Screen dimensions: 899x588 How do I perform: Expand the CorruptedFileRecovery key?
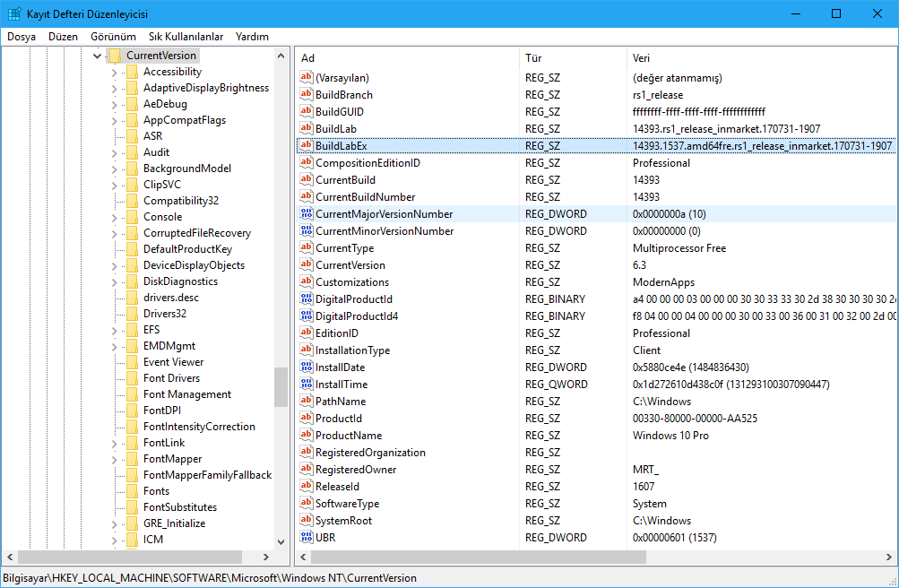pos(114,233)
